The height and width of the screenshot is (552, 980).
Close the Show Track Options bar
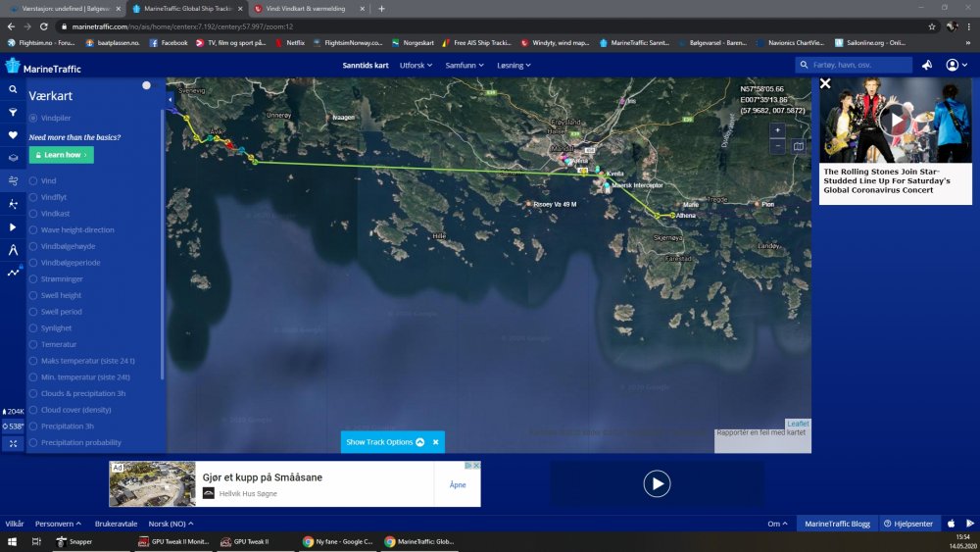point(436,442)
